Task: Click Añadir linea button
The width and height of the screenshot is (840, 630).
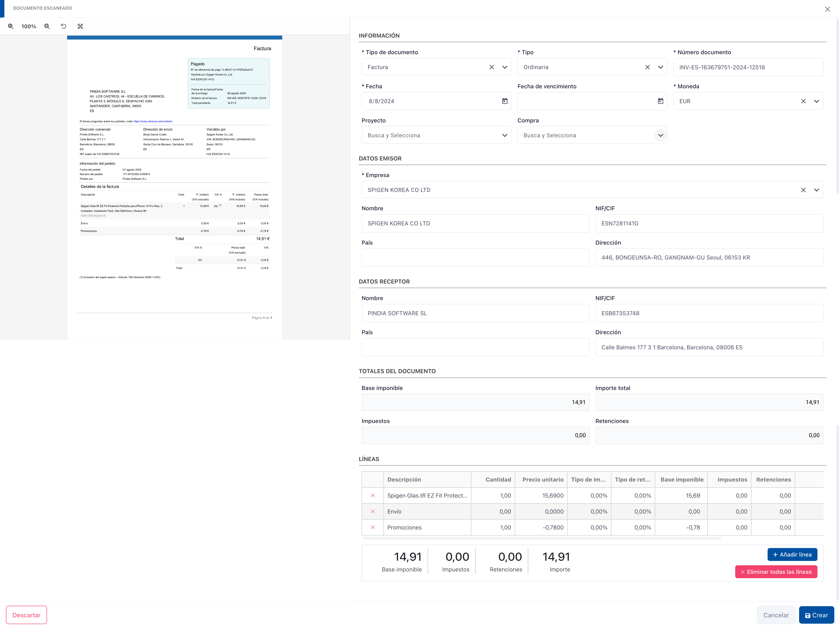Action: coord(792,555)
